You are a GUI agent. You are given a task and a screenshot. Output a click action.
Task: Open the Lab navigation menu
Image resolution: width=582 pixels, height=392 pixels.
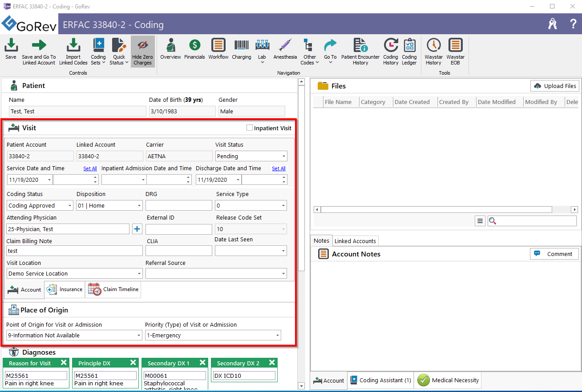click(262, 52)
